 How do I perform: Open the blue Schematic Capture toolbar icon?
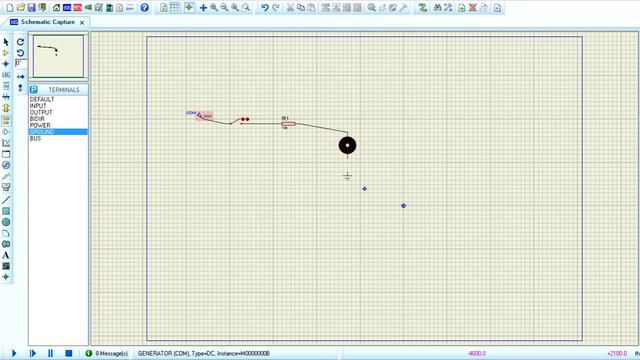(67, 7)
